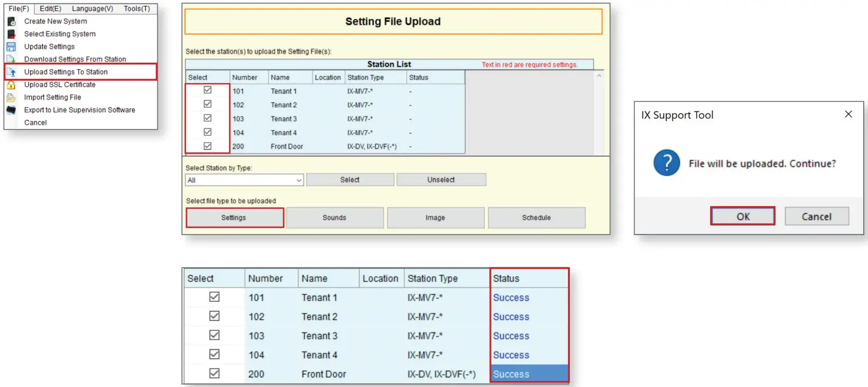Click Cancel in the IX Support Tool dialog
Viewport: 868px width, 387px height.
pyautogui.click(x=817, y=216)
